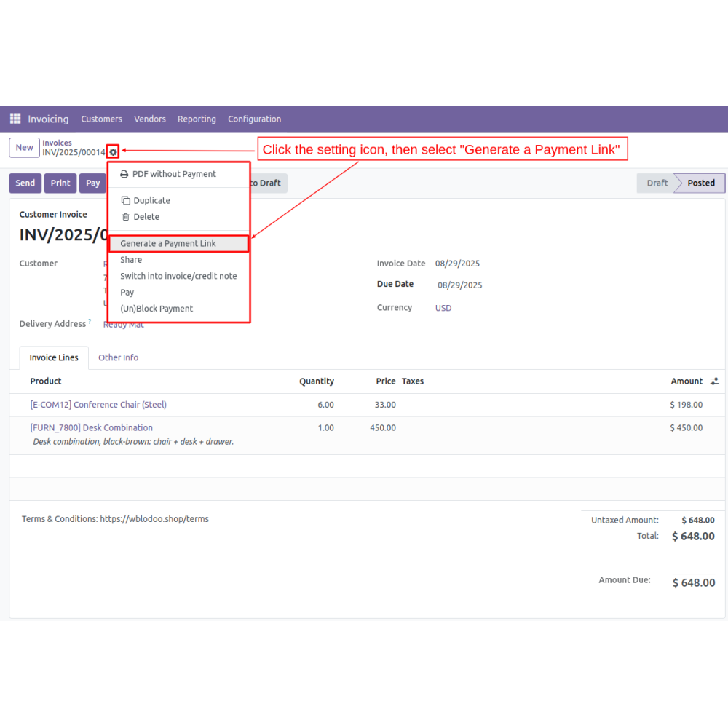This screenshot has width=728, height=728.
Task: Switch to the Other Info tab
Action: (118, 357)
